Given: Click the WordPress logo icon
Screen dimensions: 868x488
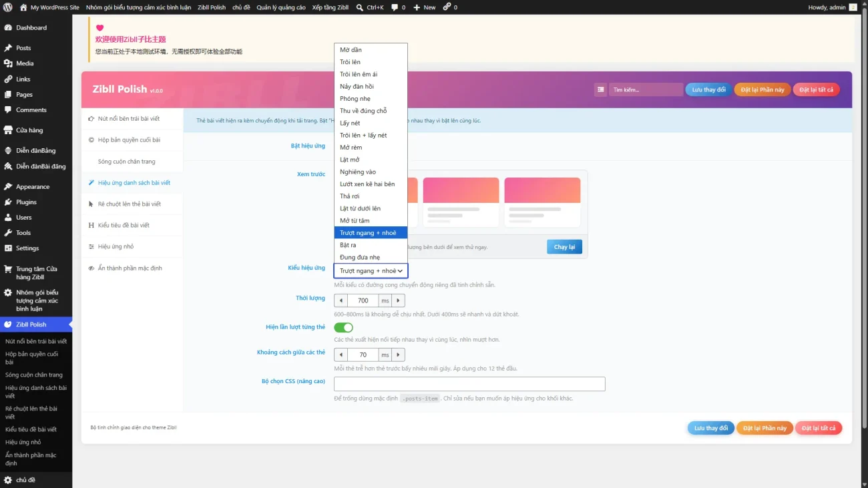Looking at the screenshot, I should pos(8,7).
